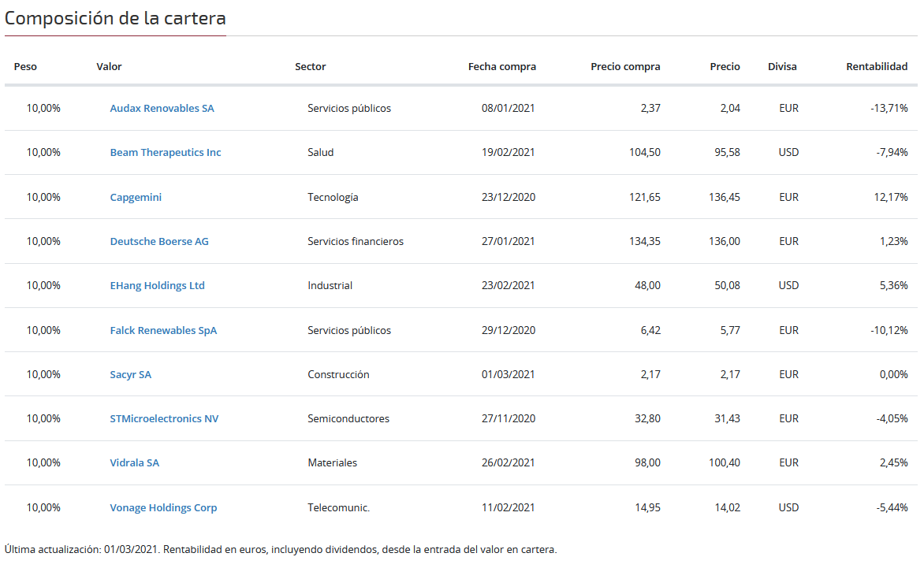Click the Precio compra column header
Viewport: 924px width, 568px height.
tap(625, 66)
